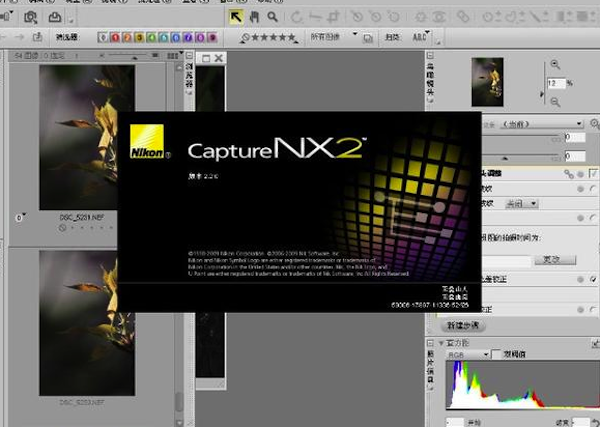Select the arrow direct-select tool
Viewport: 600px width, 427px height.
click(x=236, y=17)
